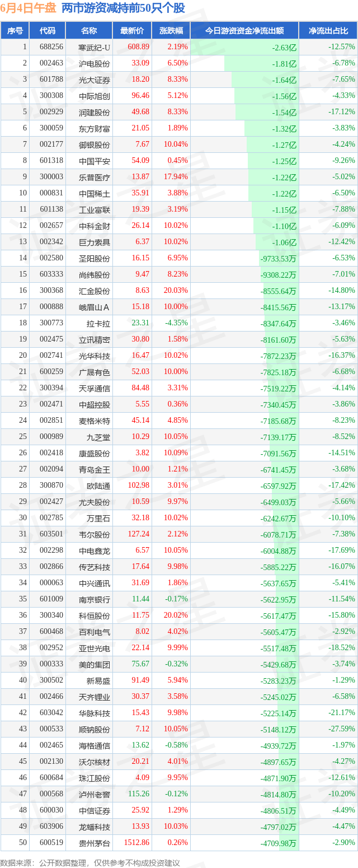
Task: Select stock name 珠江股份
Action: [x=95, y=778]
